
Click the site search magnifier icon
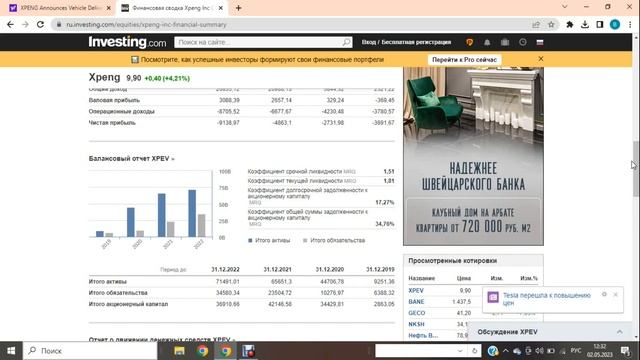point(346,42)
